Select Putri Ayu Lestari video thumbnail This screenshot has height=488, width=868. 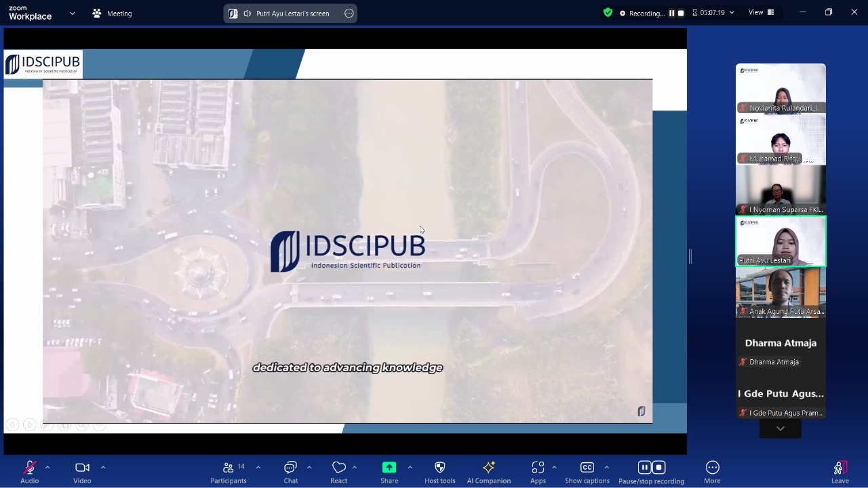pos(781,241)
